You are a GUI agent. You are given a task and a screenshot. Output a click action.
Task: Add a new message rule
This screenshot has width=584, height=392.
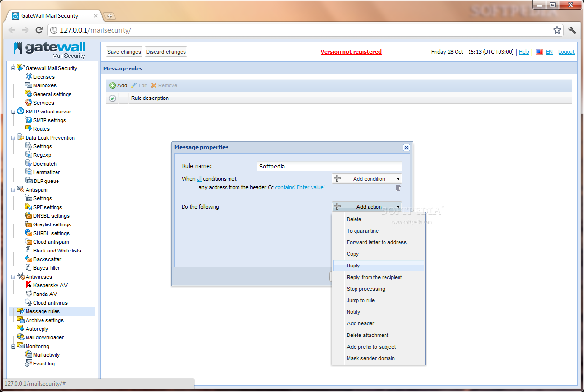[x=118, y=85]
